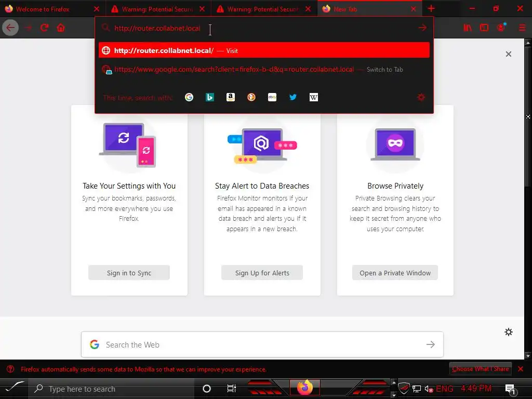Show sidebars icon in toolbar
This screenshot has height=399, width=532.
pos(484,28)
